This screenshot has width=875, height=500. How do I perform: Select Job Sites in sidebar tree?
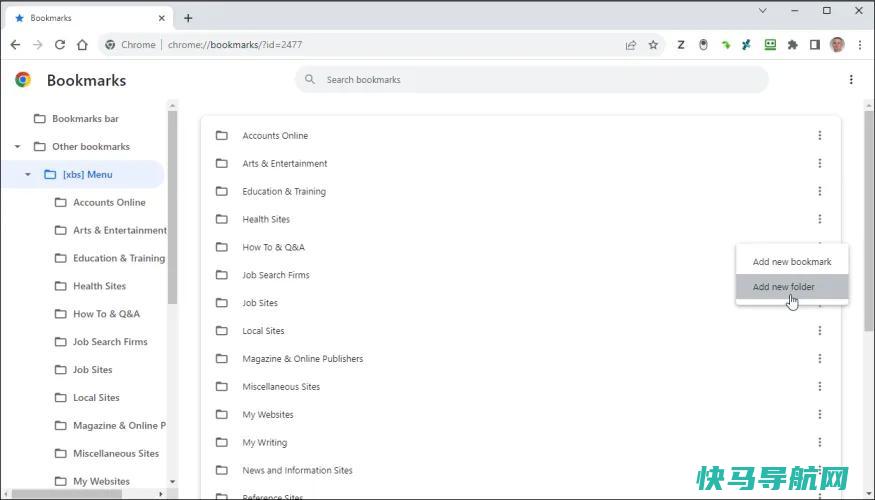(x=93, y=370)
